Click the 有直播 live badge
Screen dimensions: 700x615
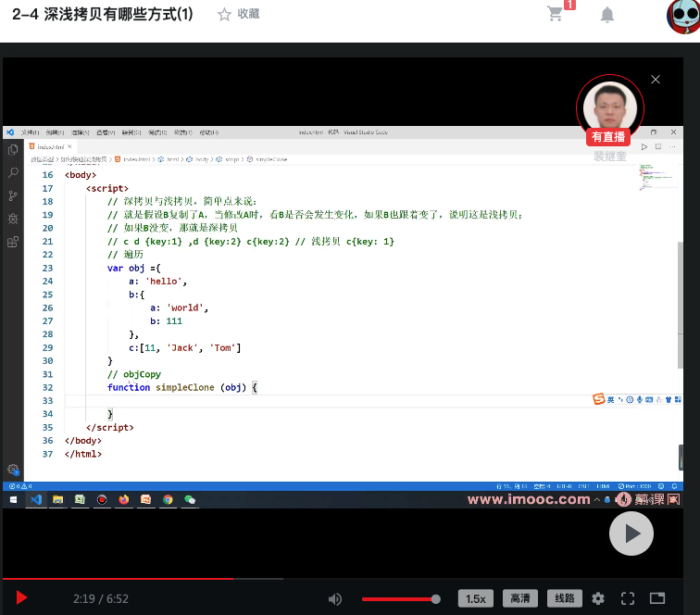(608, 137)
